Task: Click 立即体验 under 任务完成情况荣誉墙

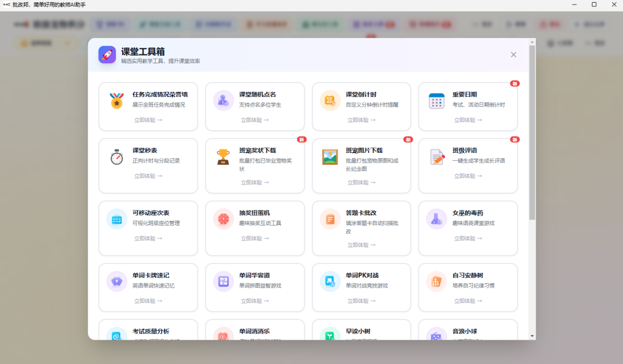Action: point(148,120)
